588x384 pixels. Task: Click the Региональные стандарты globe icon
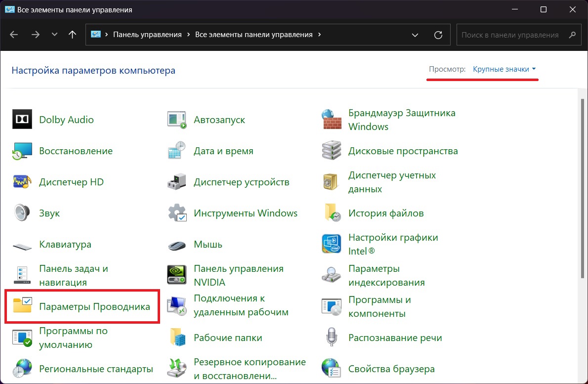tap(22, 368)
